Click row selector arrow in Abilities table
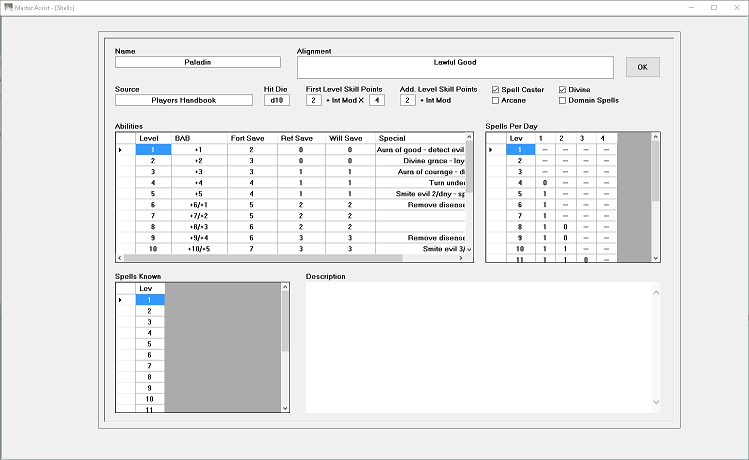749x460 pixels. tap(120, 150)
